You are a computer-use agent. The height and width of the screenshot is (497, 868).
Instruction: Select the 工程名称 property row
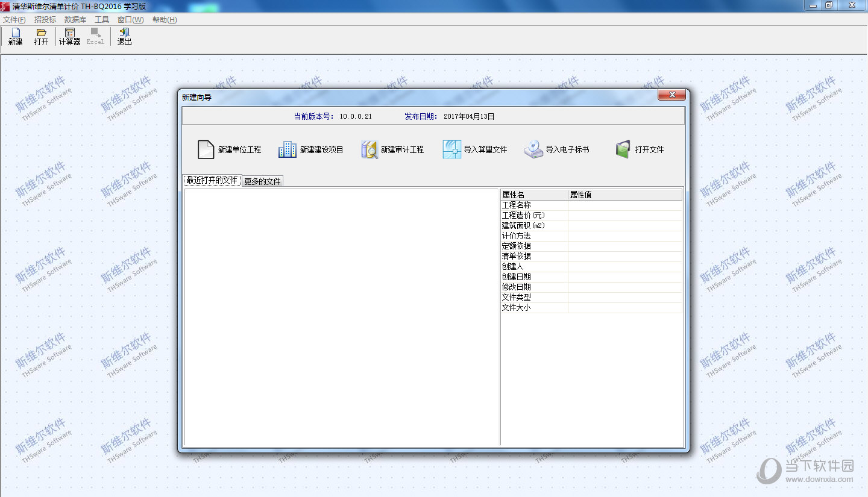coord(591,205)
